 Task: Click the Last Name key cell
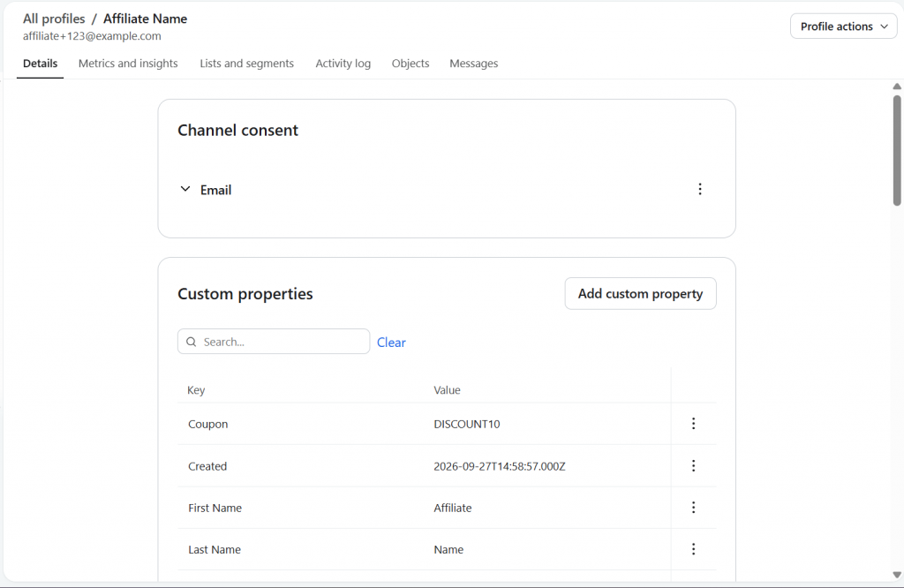[215, 550]
